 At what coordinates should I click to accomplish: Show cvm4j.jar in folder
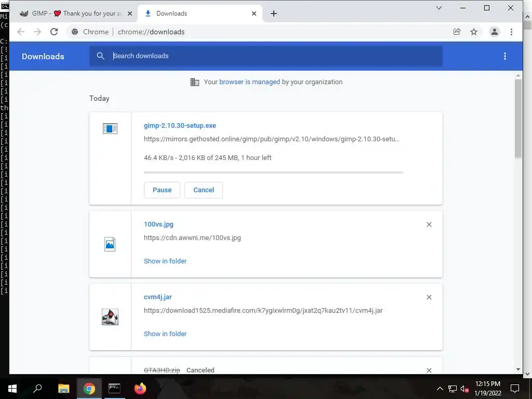165,334
